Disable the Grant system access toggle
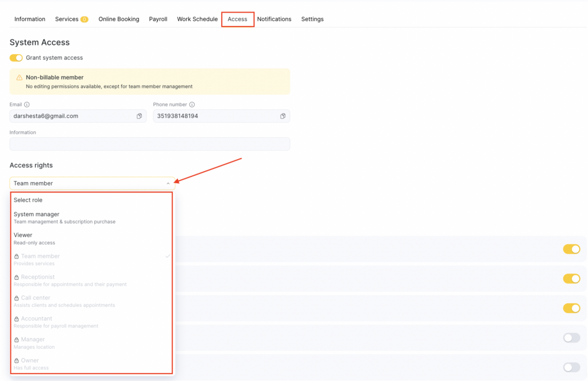 [x=16, y=58]
